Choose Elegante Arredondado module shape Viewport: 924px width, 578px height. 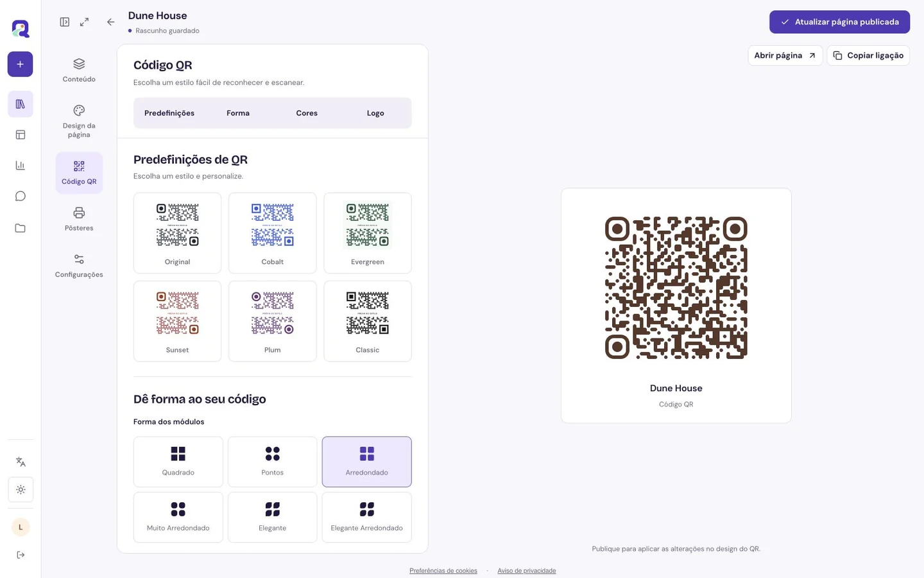[x=366, y=518]
